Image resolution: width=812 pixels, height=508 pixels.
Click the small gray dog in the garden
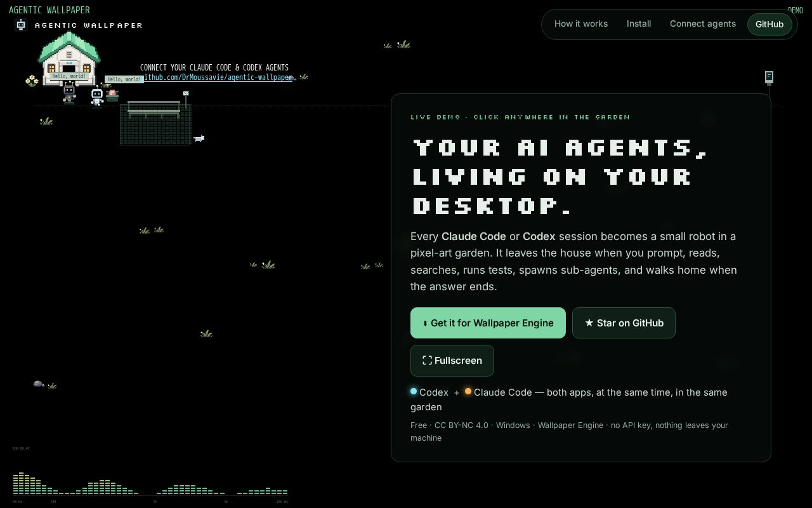click(199, 138)
